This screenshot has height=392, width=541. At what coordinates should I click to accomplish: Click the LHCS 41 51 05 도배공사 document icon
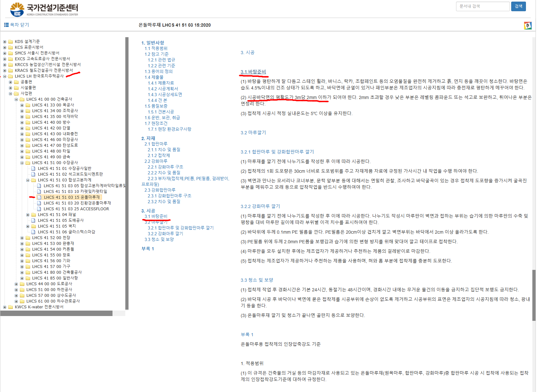33,221
